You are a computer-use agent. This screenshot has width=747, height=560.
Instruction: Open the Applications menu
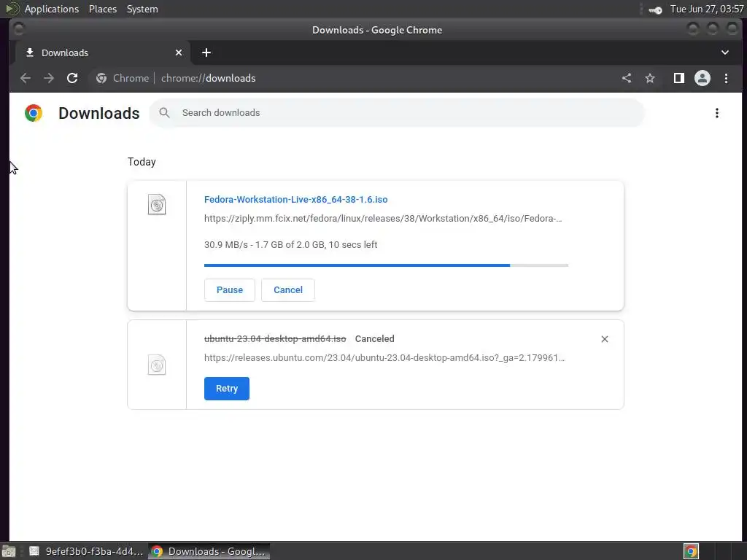point(52,9)
